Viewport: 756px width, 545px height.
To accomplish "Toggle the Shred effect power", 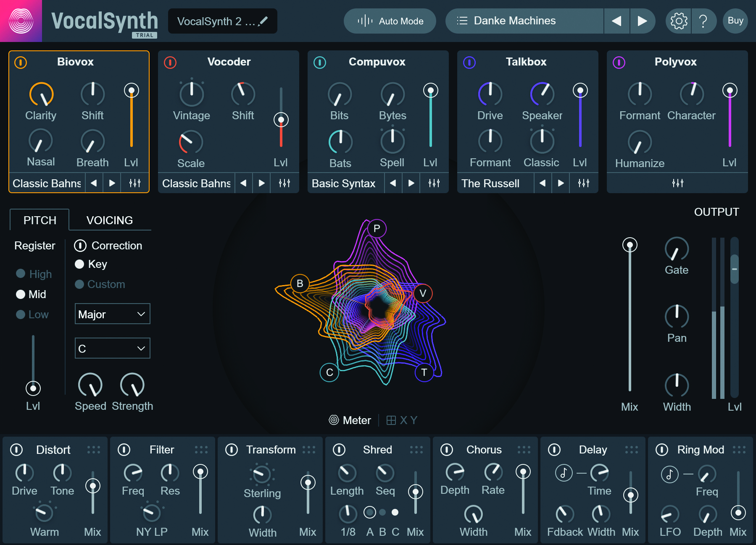I will pos(339,450).
